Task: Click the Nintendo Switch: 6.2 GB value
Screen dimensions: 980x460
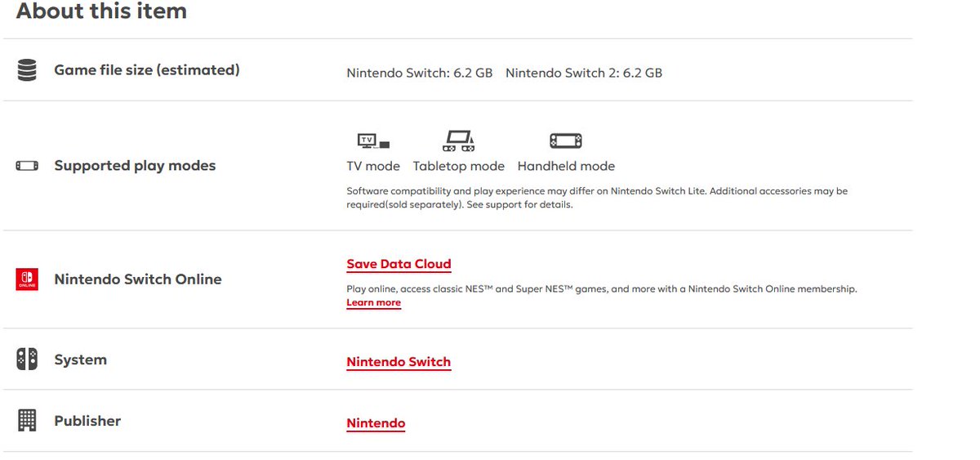Action: click(420, 73)
